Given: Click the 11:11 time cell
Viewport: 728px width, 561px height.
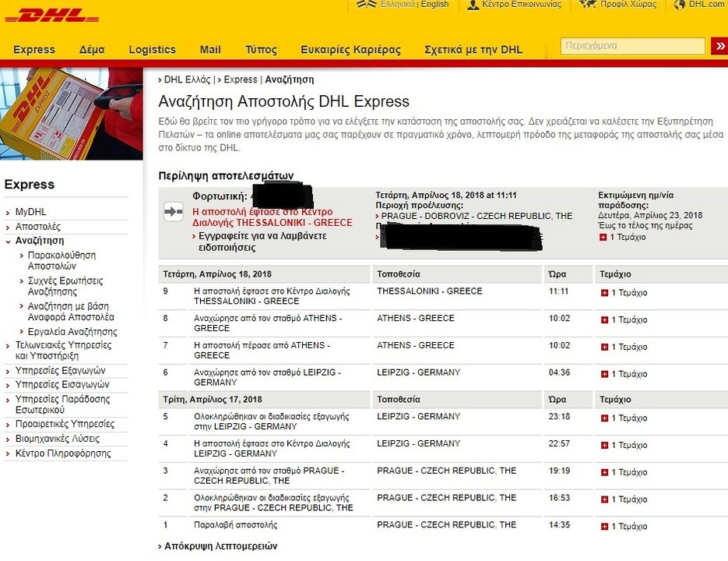Looking at the screenshot, I should coord(558,291).
